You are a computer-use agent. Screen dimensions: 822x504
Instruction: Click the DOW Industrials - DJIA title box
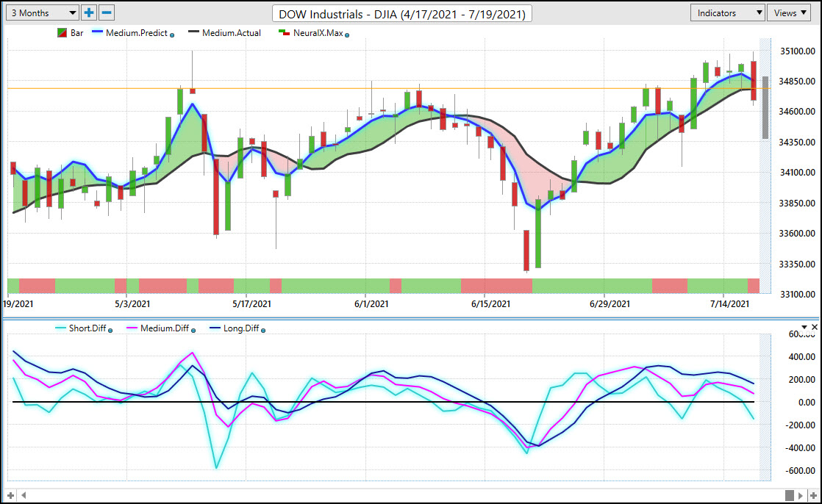[402, 14]
